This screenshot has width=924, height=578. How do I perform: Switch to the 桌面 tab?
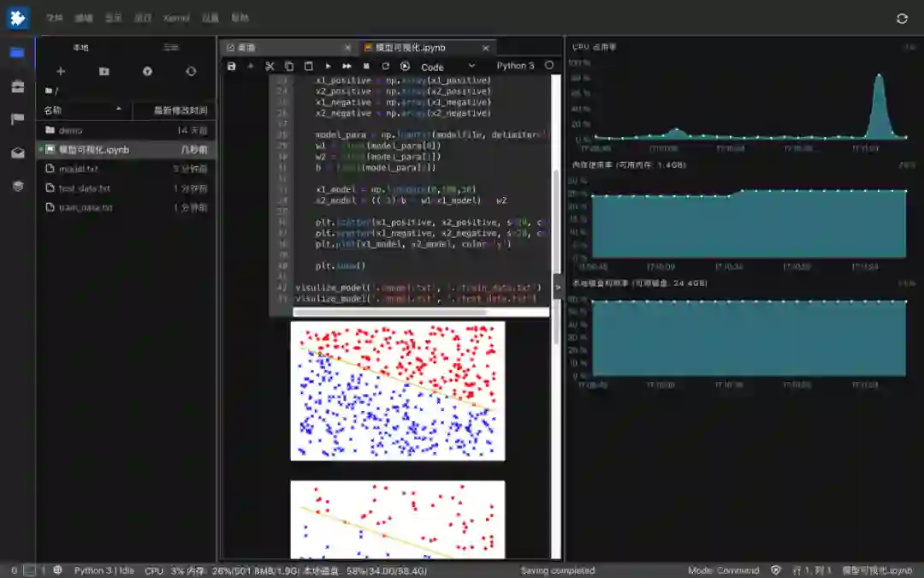246,48
